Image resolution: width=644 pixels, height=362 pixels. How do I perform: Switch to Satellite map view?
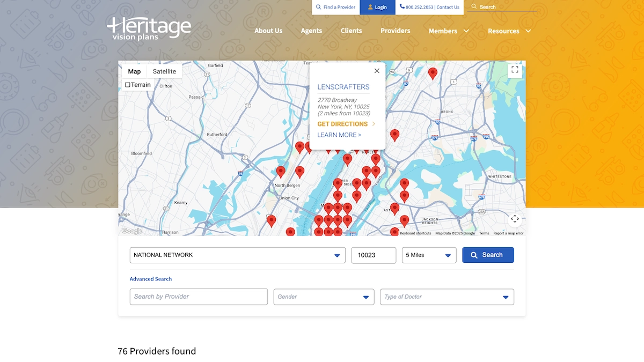164,71
